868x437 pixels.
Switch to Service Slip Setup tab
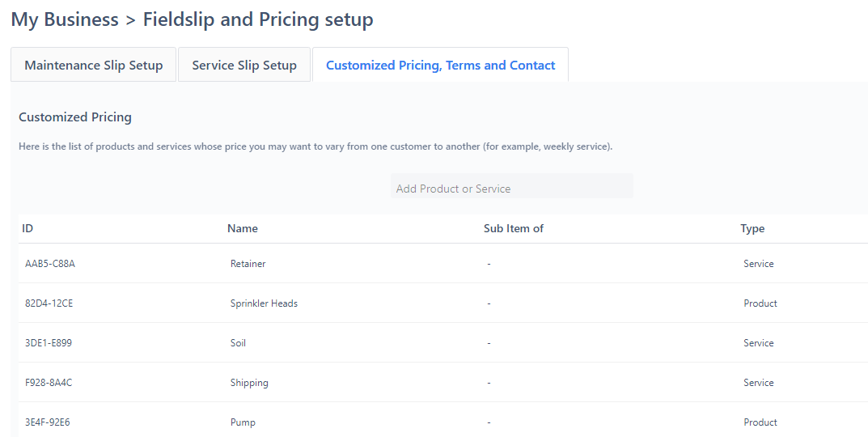[x=244, y=65]
